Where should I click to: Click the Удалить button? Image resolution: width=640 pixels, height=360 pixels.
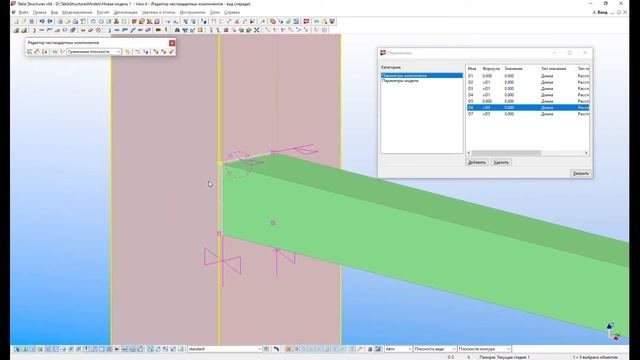pyautogui.click(x=501, y=162)
